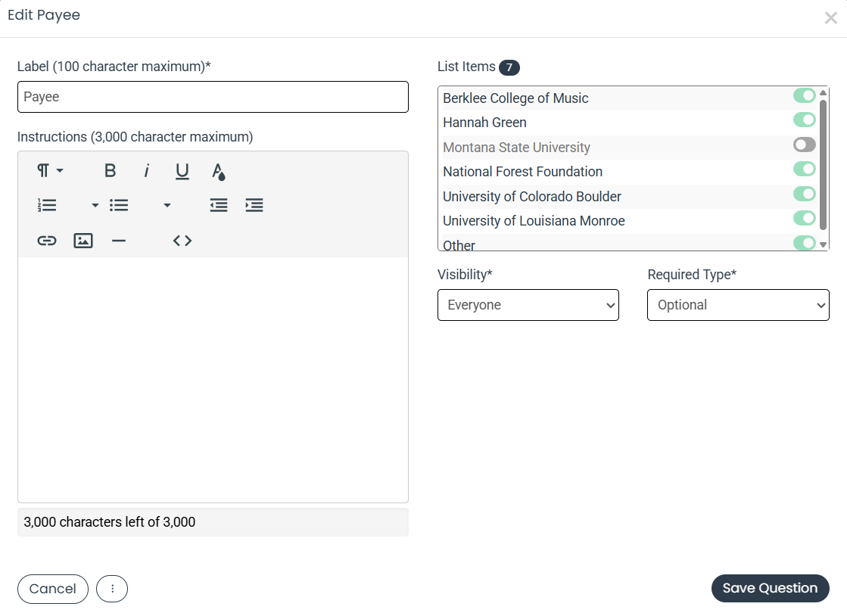Open the Required Type dropdown

738,305
